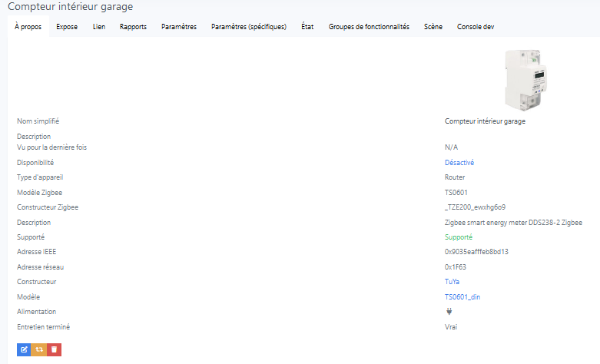Click the Entretien terminé label
The image size is (600, 364).
coord(43,327)
